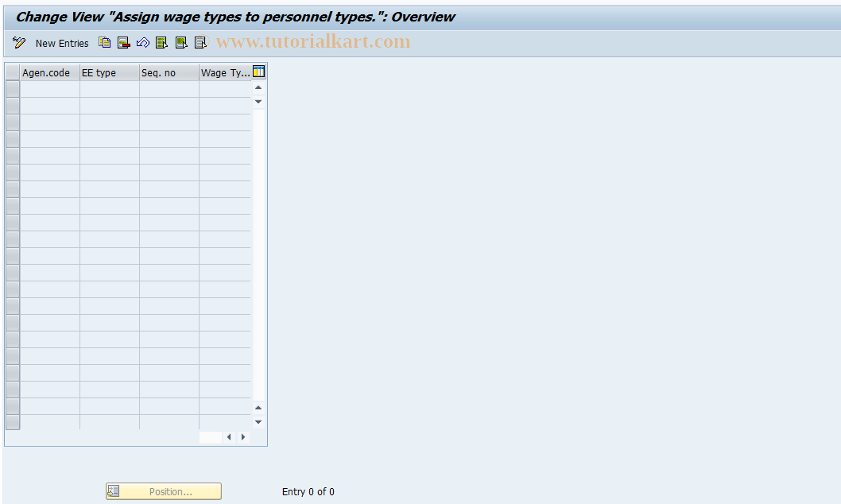Click horizontal scroll left arrow
841x504 pixels.
pyautogui.click(x=229, y=437)
